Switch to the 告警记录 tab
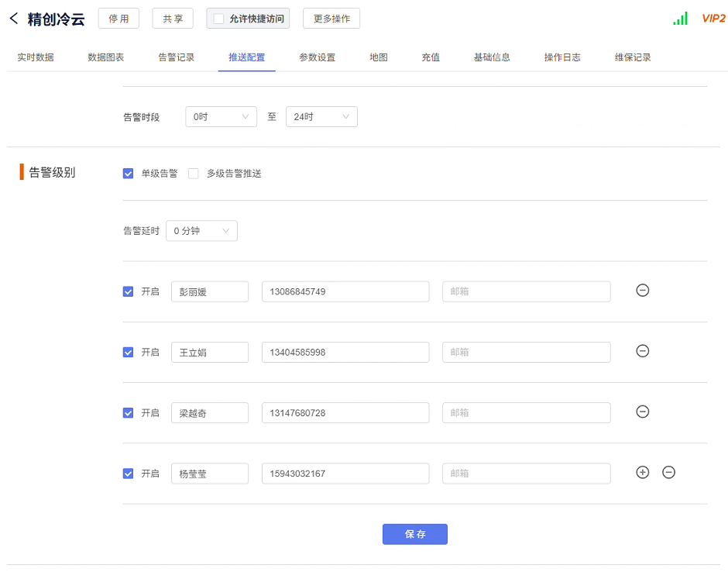 [x=176, y=57]
